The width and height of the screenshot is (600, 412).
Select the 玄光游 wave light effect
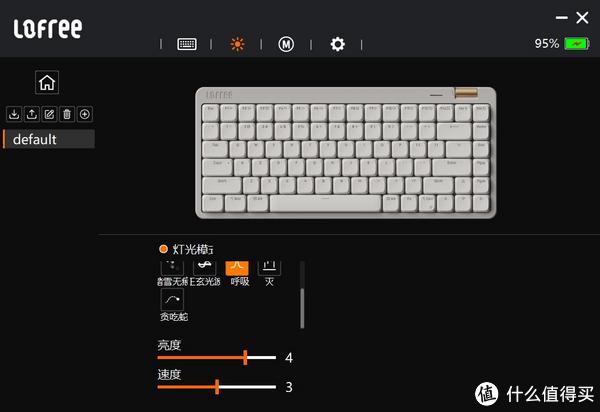205,274
